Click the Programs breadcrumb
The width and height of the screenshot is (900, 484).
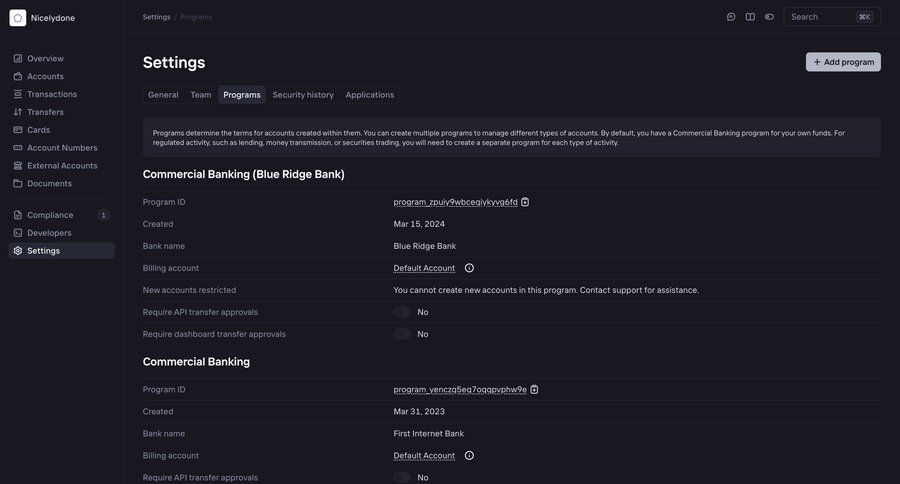[x=196, y=17]
